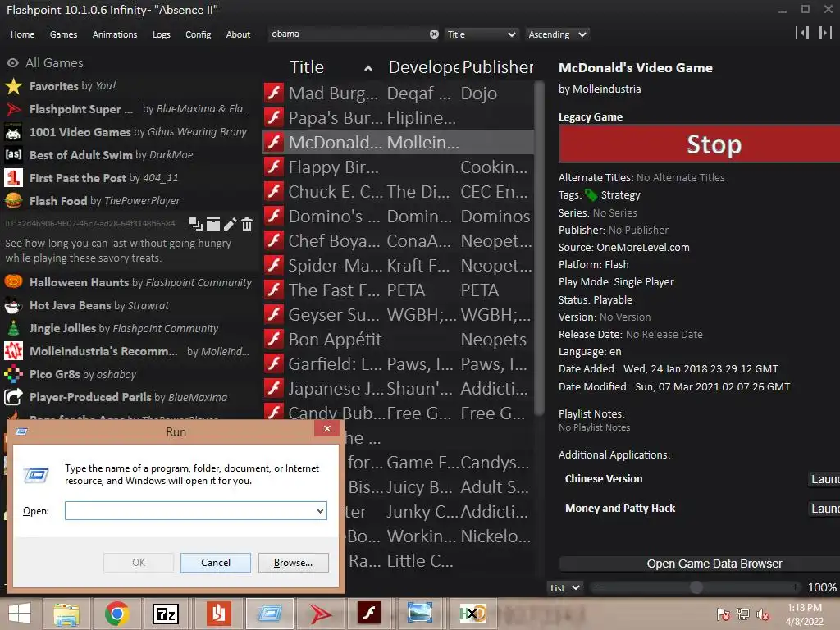Screen dimensions: 840x630
Task: Click the playlist duplicate icon
Action: coord(195,224)
